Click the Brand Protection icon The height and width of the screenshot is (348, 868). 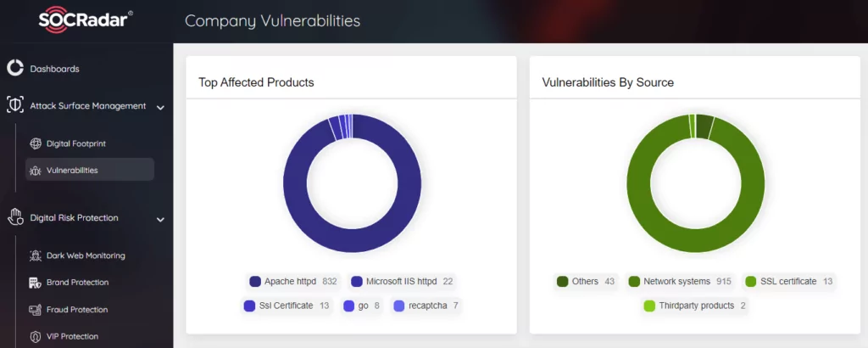(36, 283)
